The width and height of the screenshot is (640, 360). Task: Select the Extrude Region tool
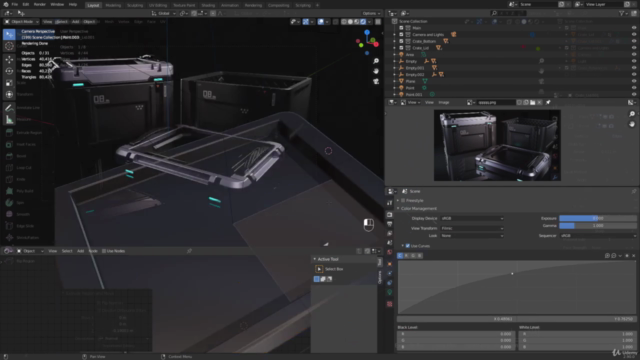pos(9,133)
